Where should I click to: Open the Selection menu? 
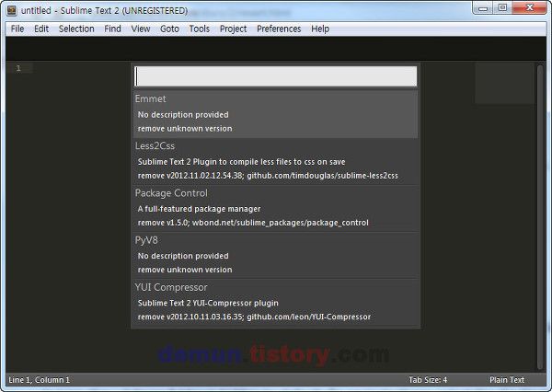(76, 29)
